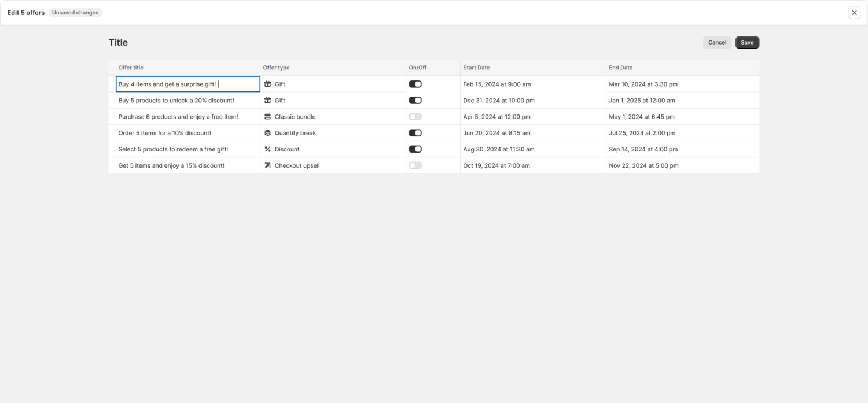
Task: Turn off the surprise gift offer toggle
Action: [415, 84]
